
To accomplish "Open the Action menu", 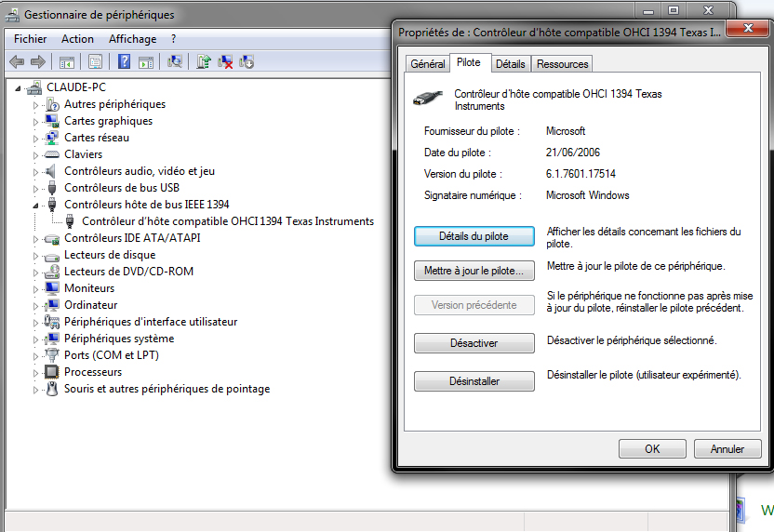I will pos(77,39).
